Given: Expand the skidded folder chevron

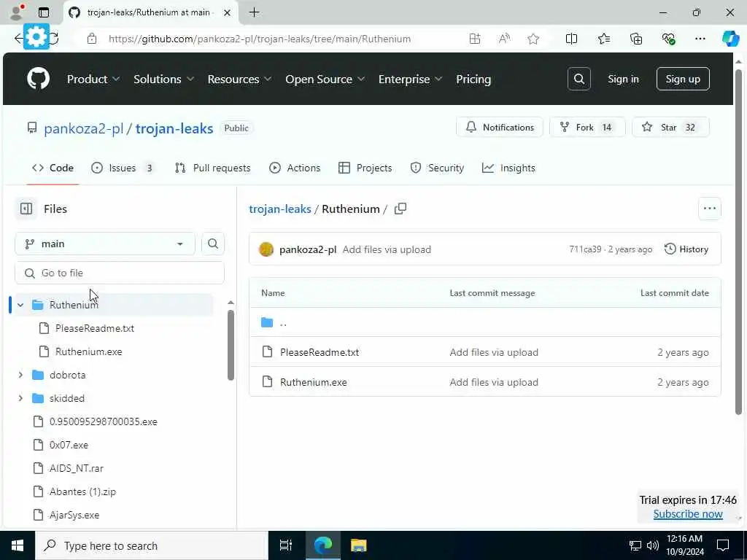Looking at the screenshot, I should point(20,398).
